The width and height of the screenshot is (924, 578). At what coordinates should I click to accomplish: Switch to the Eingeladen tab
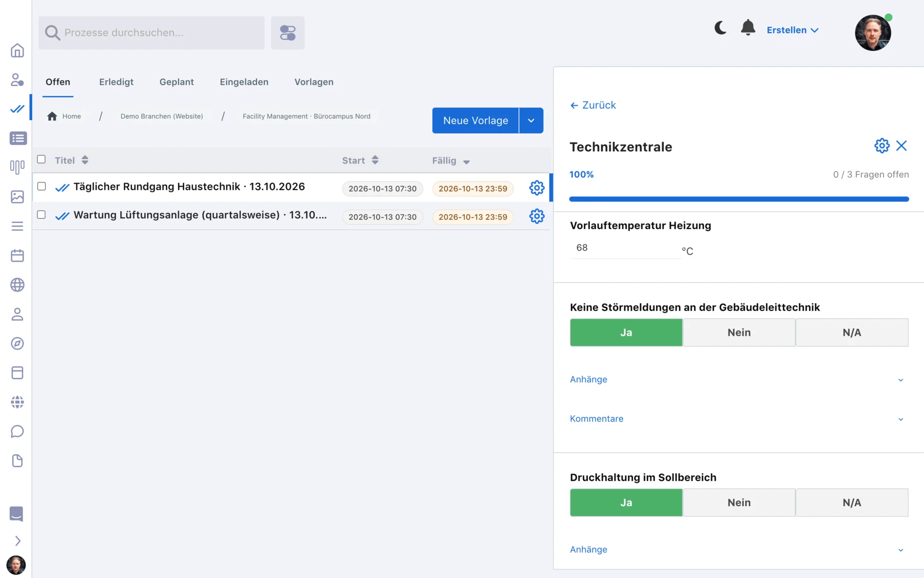244,82
